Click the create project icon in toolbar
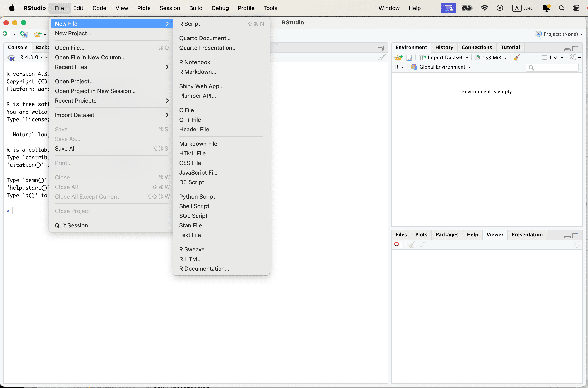This screenshot has height=388, width=588. pos(24,34)
